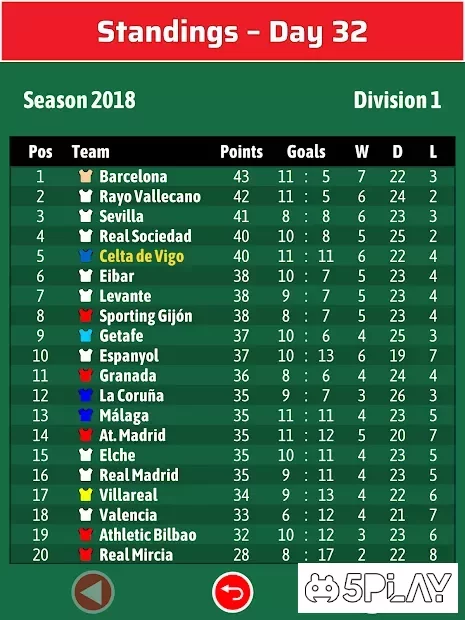
Task: Click the Team column header
Action: 91,151
